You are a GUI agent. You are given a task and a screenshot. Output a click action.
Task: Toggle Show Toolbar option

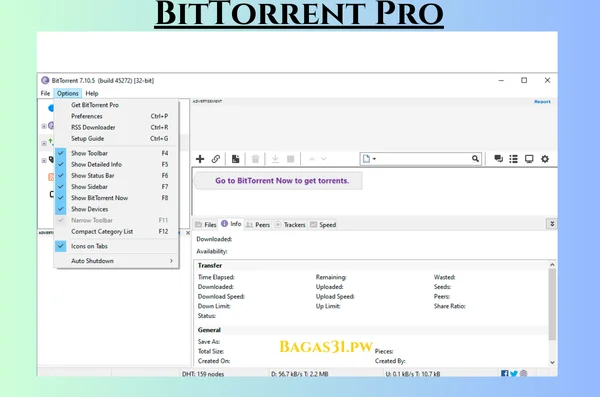tap(116, 153)
